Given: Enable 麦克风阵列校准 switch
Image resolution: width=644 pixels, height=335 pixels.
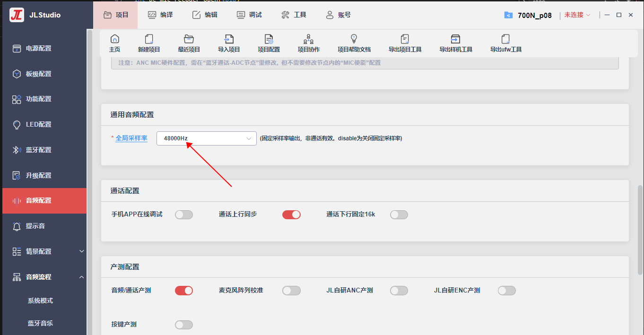Looking at the screenshot, I should [x=291, y=291].
